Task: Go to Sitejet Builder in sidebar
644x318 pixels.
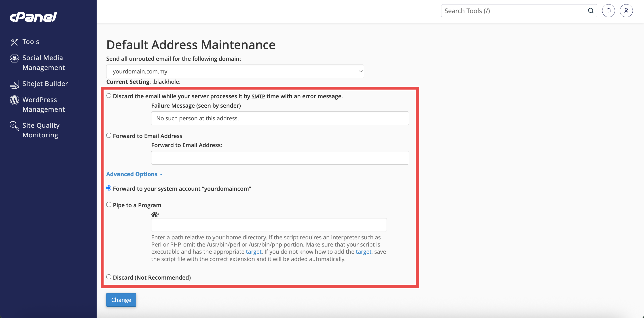Action: (x=45, y=84)
